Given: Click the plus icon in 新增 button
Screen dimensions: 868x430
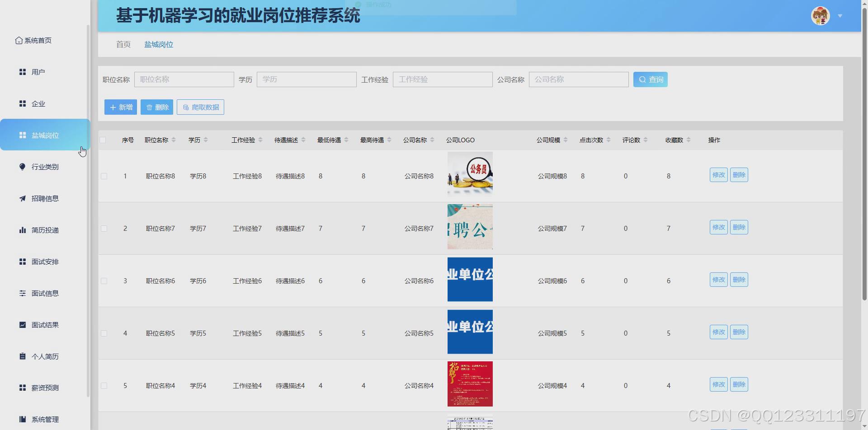Looking at the screenshot, I should tap(113, 107).
